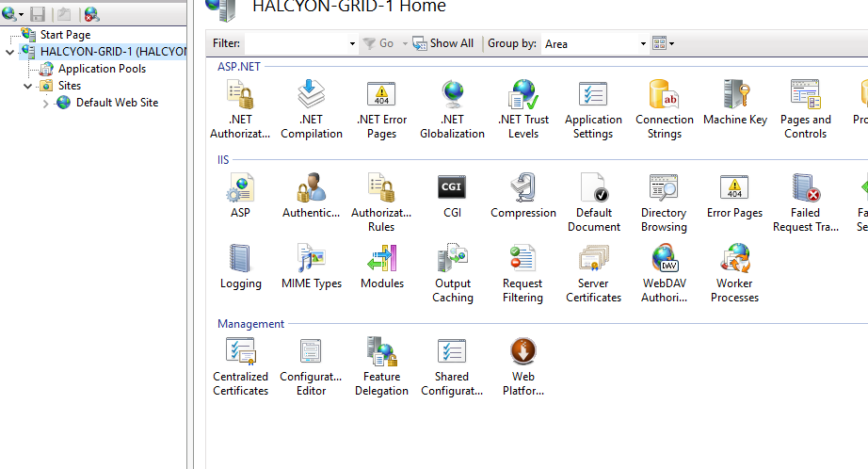The height and width of the screenshot is (469, 868).
Task: Click the Go filter button
Action: pyautogui.click(x=378, y=43)
